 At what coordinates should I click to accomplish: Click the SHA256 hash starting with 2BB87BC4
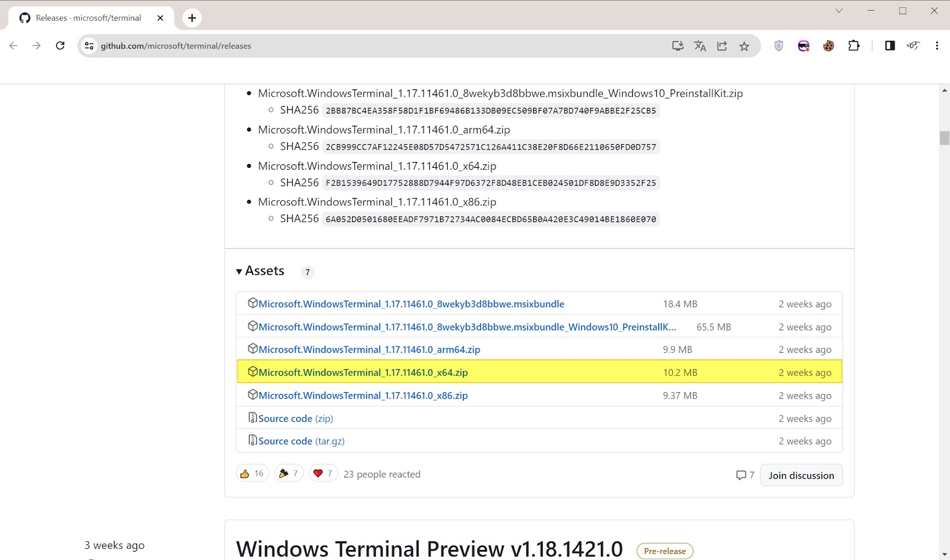click(x=491, y=110)
